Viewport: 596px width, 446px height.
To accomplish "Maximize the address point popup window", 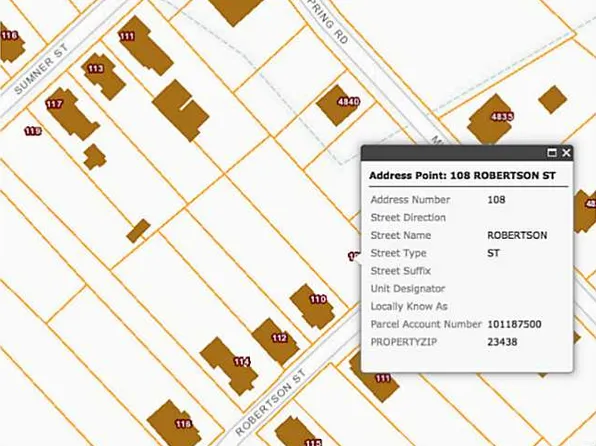I will coord(552,153).
